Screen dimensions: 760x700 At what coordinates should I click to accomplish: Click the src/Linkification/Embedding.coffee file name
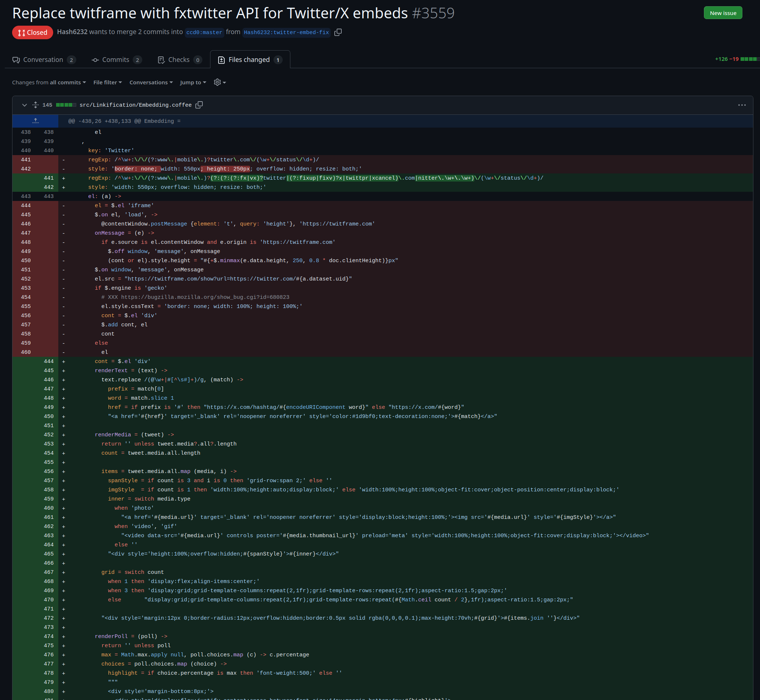(x=136, y=105)
